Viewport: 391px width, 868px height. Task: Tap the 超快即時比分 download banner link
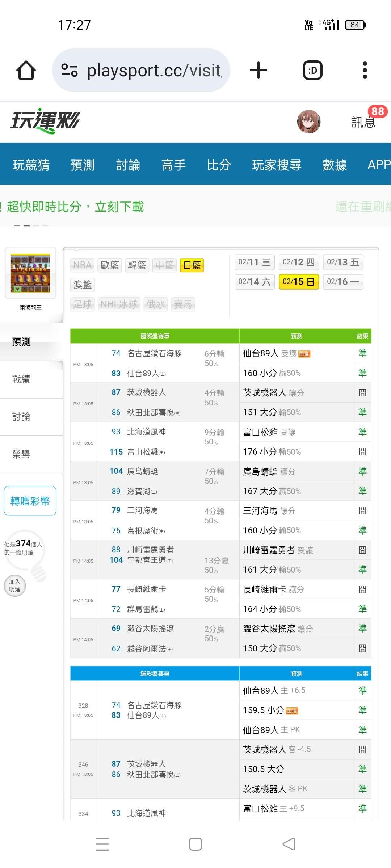[x=75, y=207]
